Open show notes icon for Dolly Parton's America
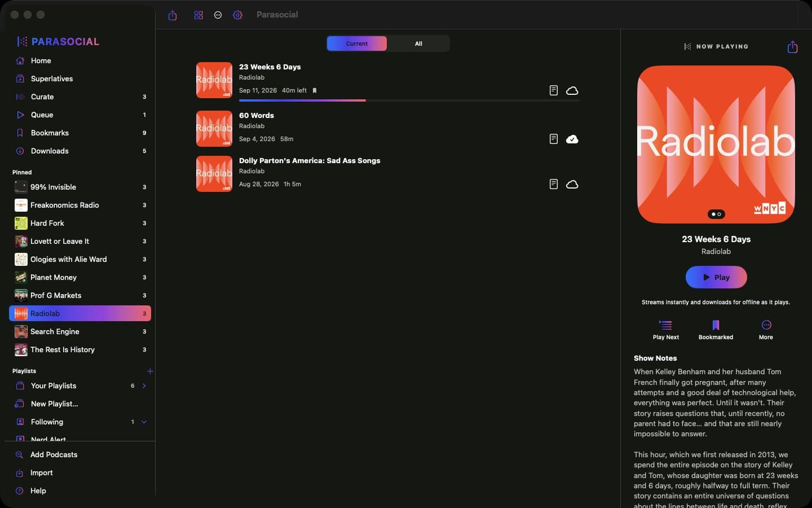The width and height of the screenshot is (812, 508). coord(554,184)
